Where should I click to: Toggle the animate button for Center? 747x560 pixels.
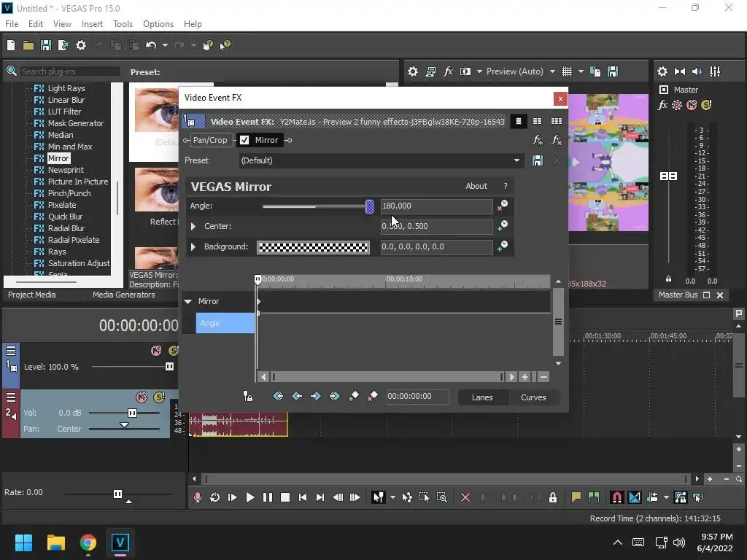[502, 226]
